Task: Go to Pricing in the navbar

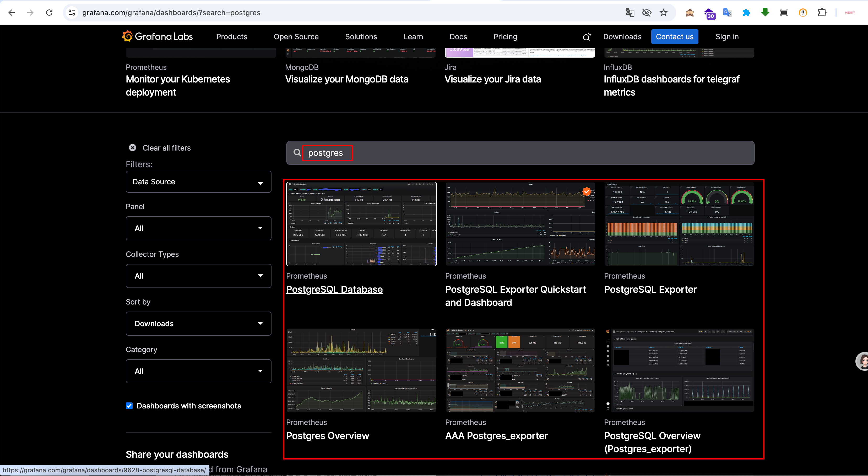Action: (x=505, y=37)
